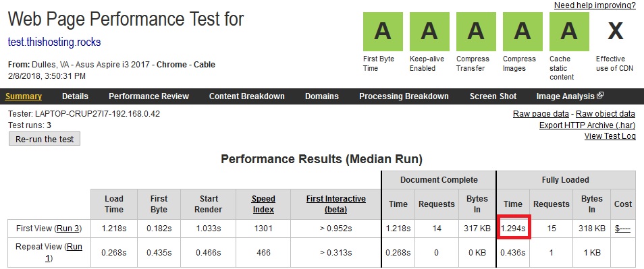Open the Processing Breakdown tab
Image resolution: width=644 pixels, height=269 pixels.
(404, 96)
